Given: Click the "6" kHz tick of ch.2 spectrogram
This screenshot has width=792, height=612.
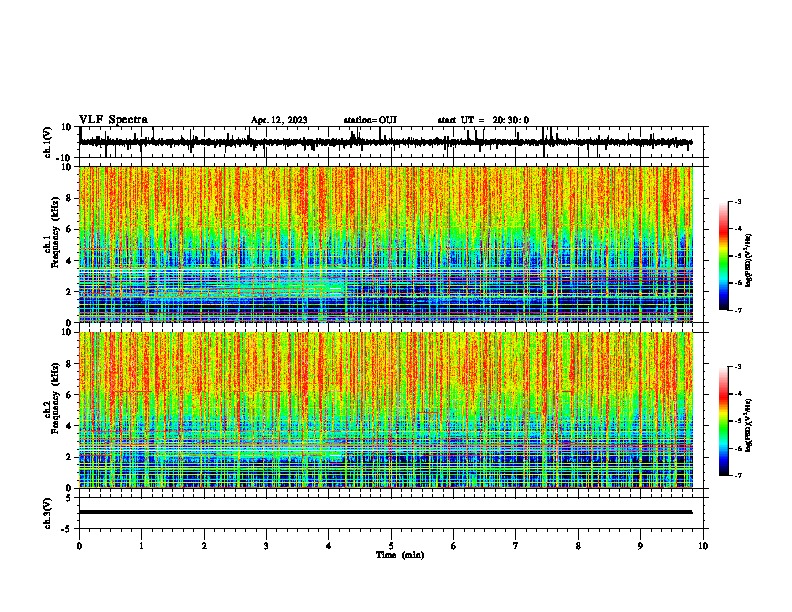Looking at the screenshot, I should click(x=70, y=395).
